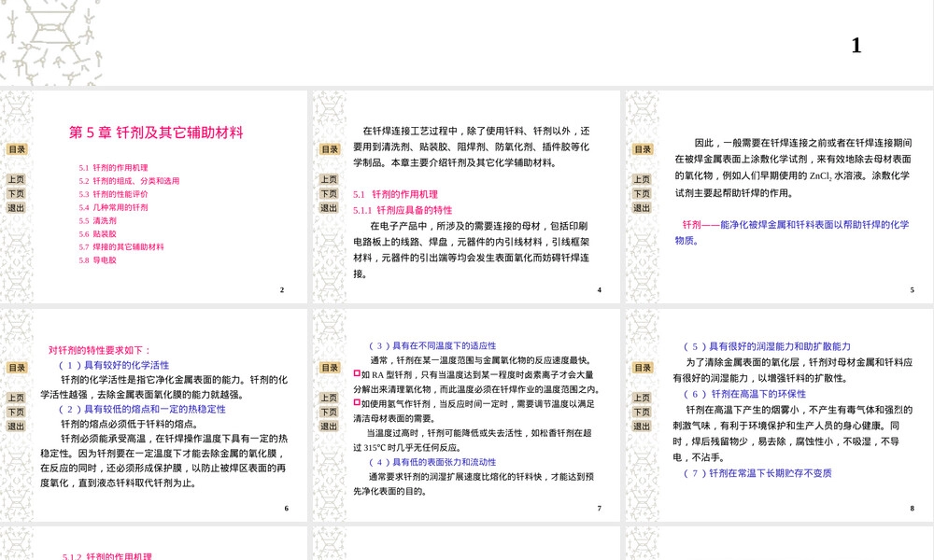Select slide 4 paragraph starting 在钎焊连接工艺过程中
This screenshot has width=934, height=560.
[x=472, y=147]
